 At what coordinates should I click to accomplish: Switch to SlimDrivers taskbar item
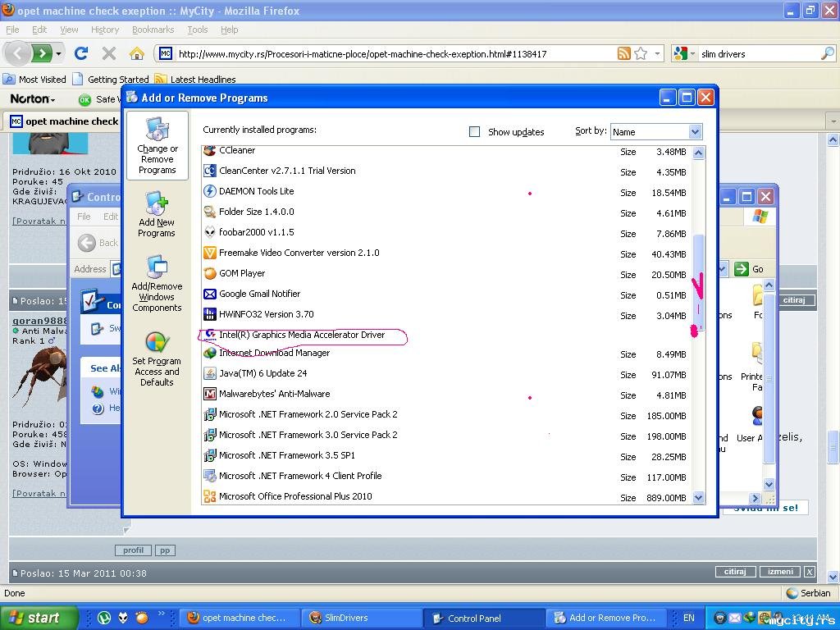click(361, 618)
